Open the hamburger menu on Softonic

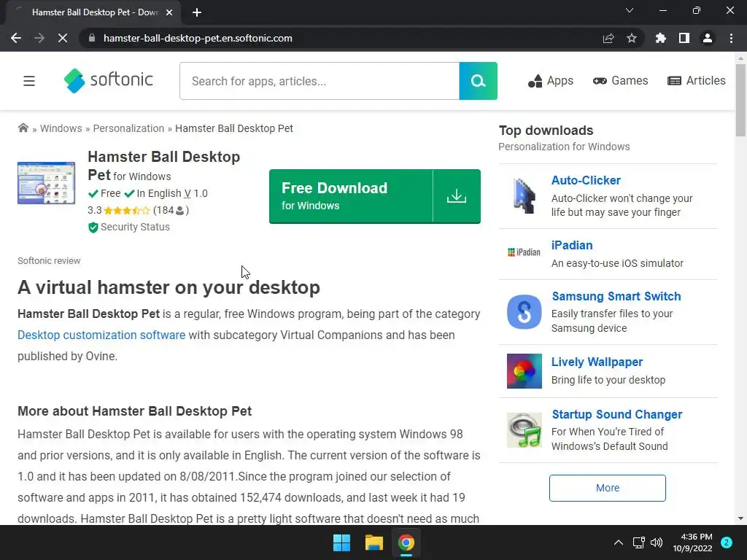pyautogui.click(x=29, y=81)
